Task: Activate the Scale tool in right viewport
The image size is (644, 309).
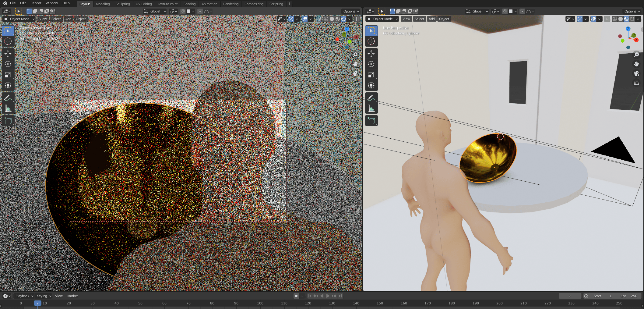Action: click(x=371, y=75)
